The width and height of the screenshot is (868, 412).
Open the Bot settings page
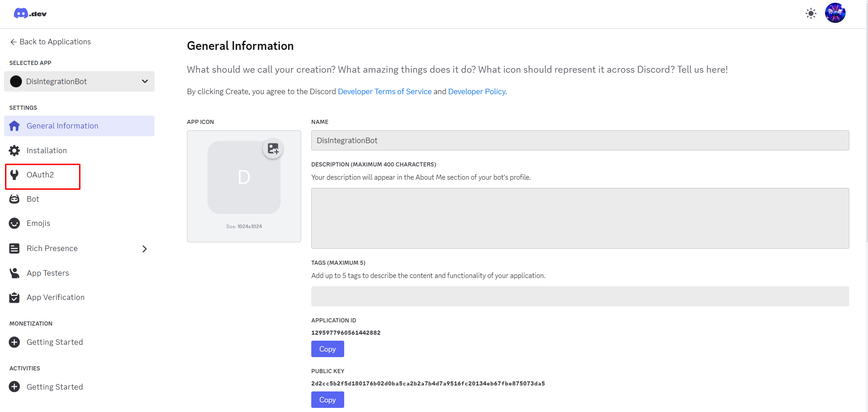tap(33, 199)
